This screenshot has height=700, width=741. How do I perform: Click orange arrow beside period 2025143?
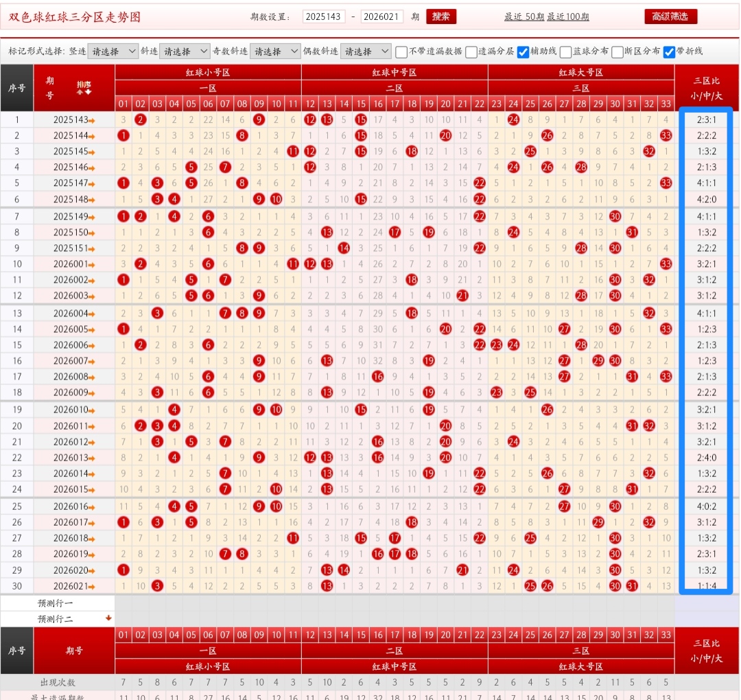pyautogui.click(x=92, y=121)
